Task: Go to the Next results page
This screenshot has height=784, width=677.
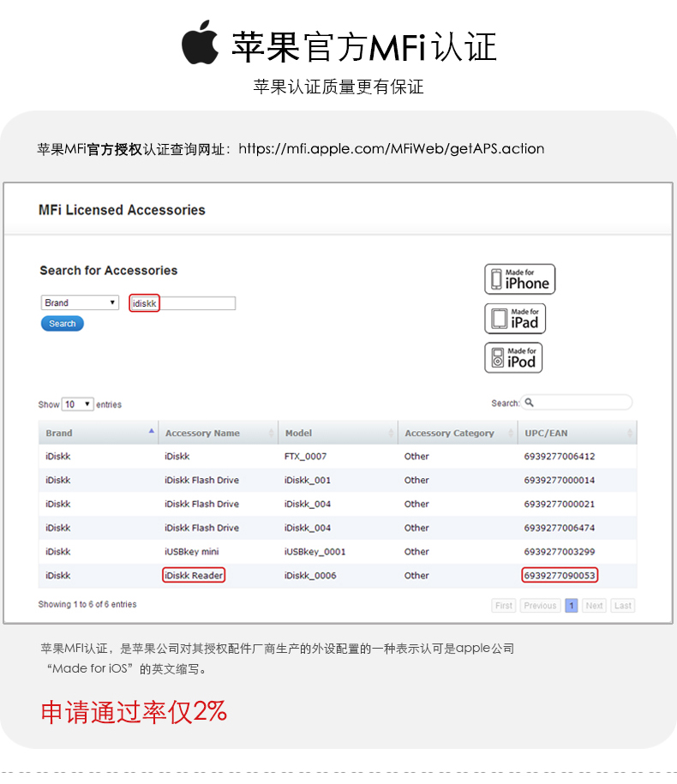Action: [x=594, y=606]
